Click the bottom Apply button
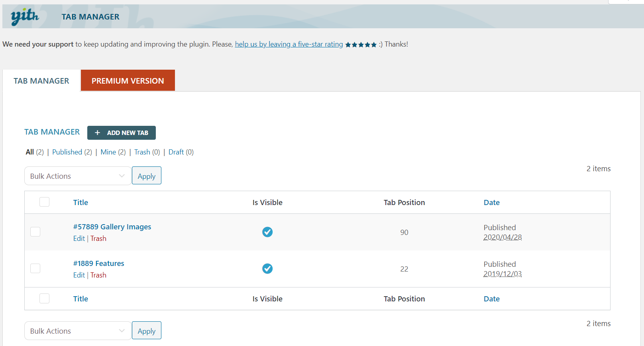 click(147, 330)
